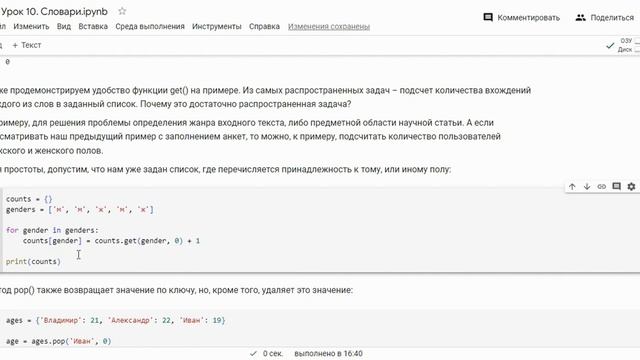Click the ages.pop('Иван', 0) line

(58, 341)
